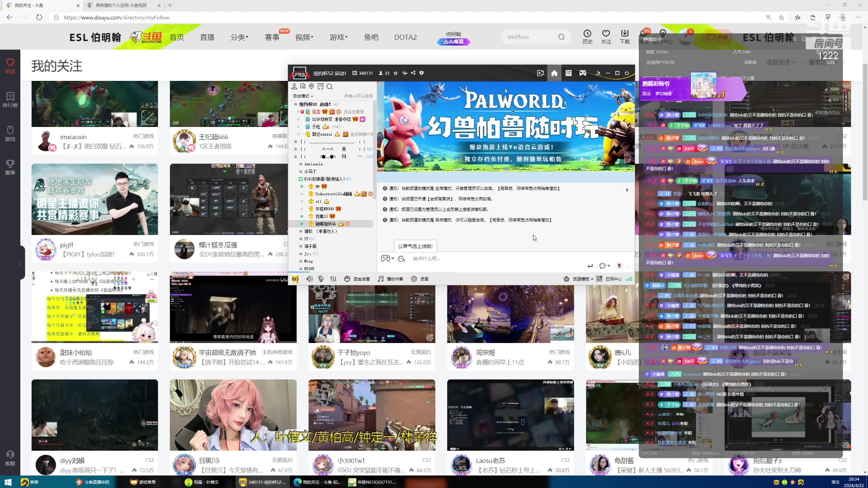Share the YY channel via share icon
The height and width of the screenshot is (488, 868).
coord(413,73)
